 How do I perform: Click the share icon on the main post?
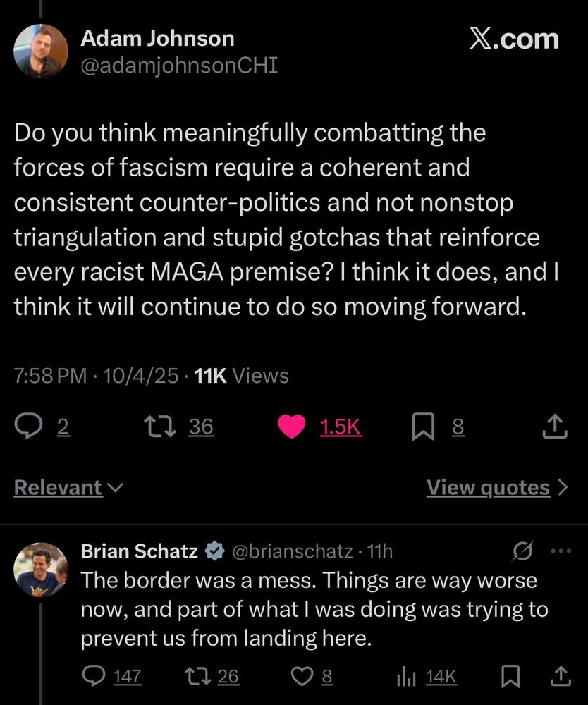556,426
